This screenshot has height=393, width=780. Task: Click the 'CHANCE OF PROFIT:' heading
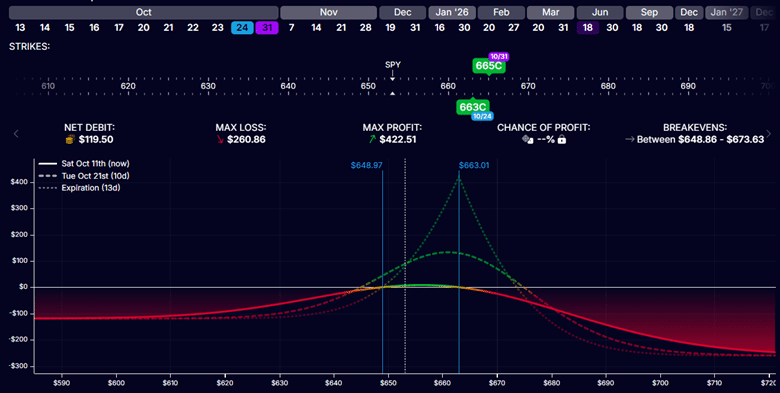tap(544, 128)
